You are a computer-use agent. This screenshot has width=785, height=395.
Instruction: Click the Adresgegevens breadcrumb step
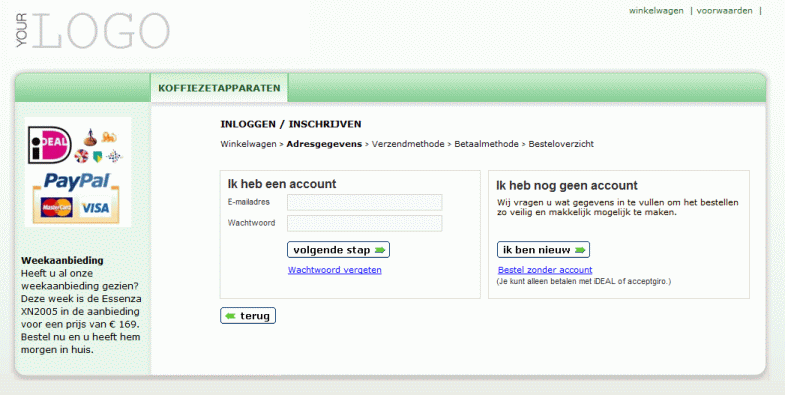click(324, 144)
